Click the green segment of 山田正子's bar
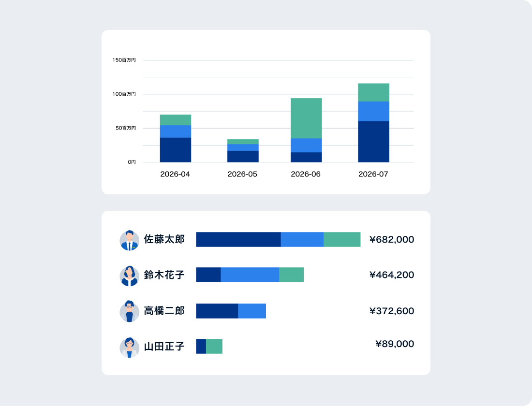This screenshot has height=406, width=532. 214,346
